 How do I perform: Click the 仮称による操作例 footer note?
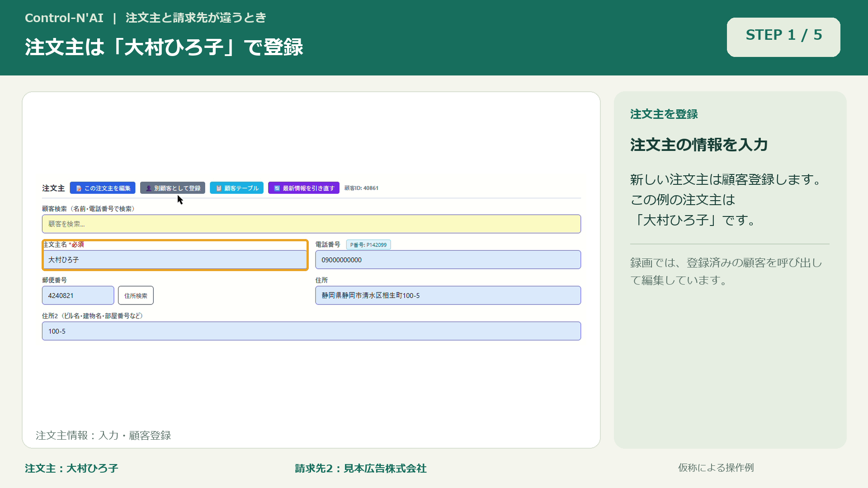(x=716, y=468)
